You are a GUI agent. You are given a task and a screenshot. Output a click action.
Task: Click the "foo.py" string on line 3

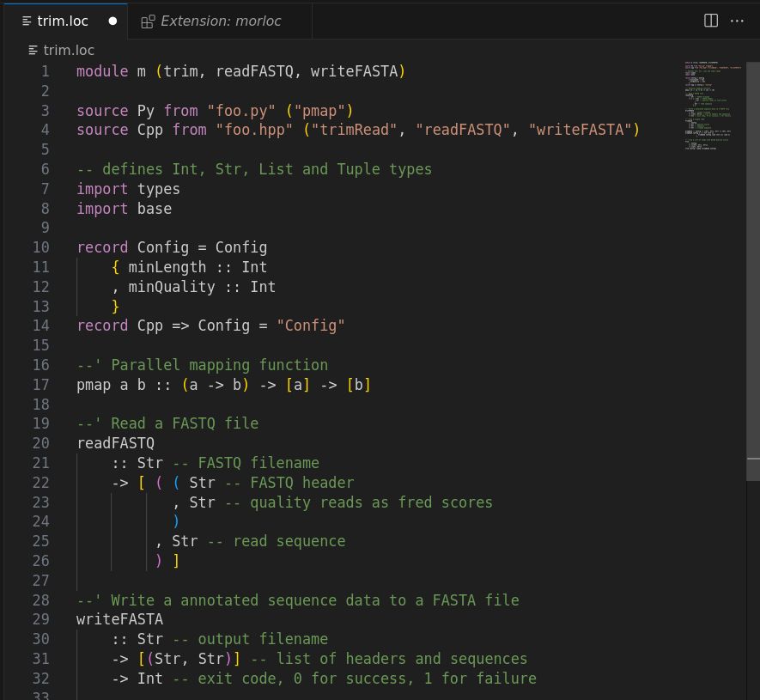(x=241, y=111)
